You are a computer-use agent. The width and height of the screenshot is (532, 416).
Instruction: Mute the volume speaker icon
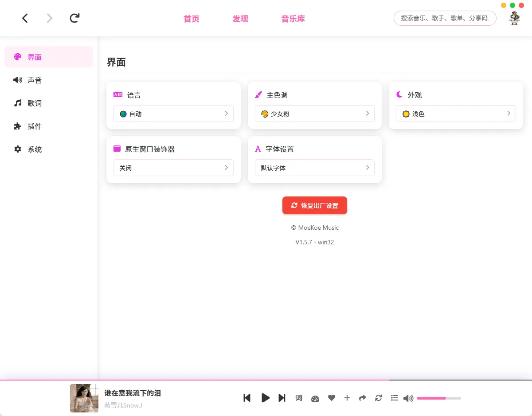click(408, 398)
